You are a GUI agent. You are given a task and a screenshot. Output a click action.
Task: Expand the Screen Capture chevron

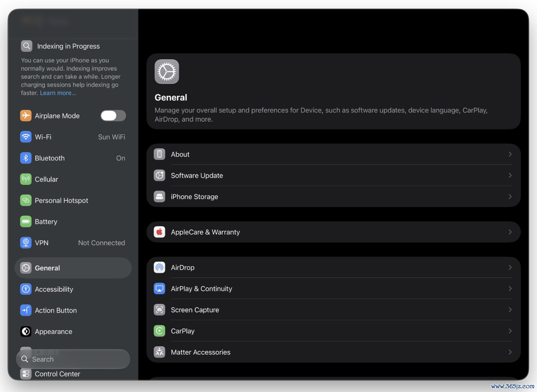coord(510,310)
